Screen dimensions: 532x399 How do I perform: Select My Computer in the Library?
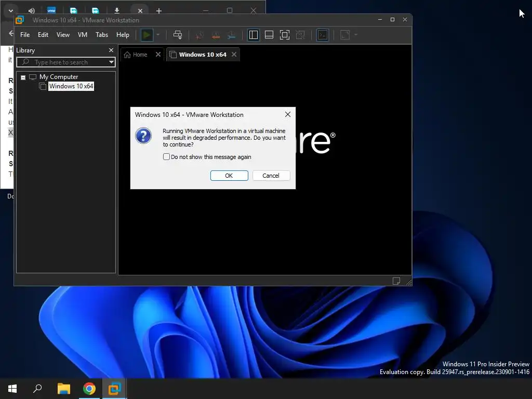[58, 77]
